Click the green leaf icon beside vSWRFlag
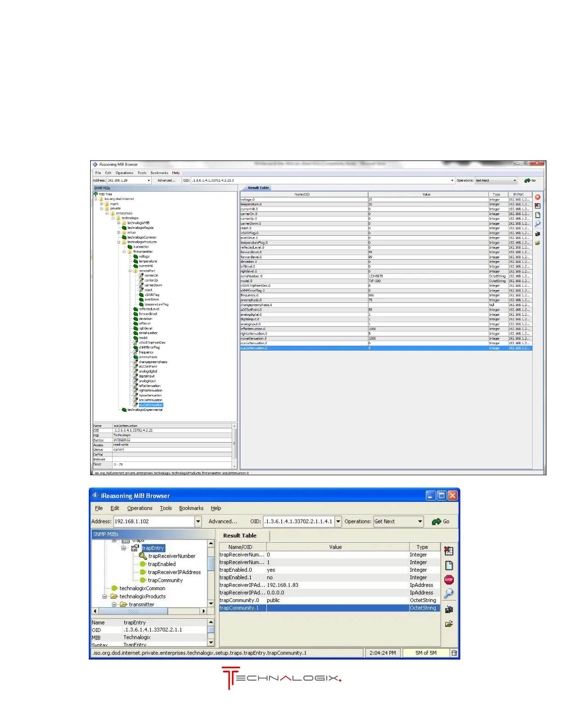The height and width of the screenshot is (728, 563). tap(141, 295)
